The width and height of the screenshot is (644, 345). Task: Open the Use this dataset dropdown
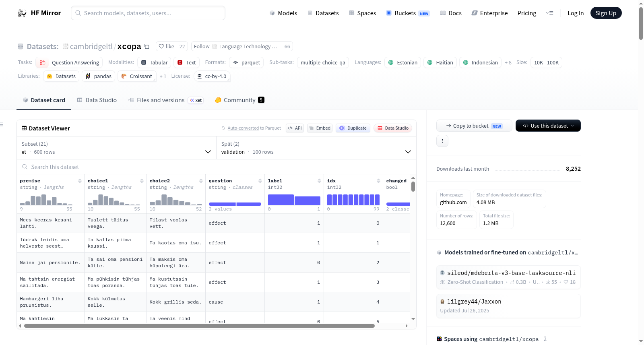(x=548, y=126)
